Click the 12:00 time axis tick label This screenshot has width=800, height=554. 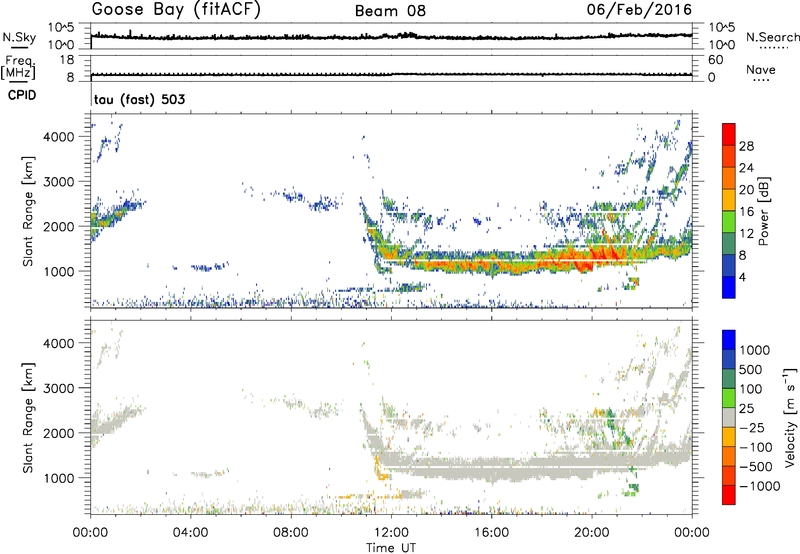[391, 533]
